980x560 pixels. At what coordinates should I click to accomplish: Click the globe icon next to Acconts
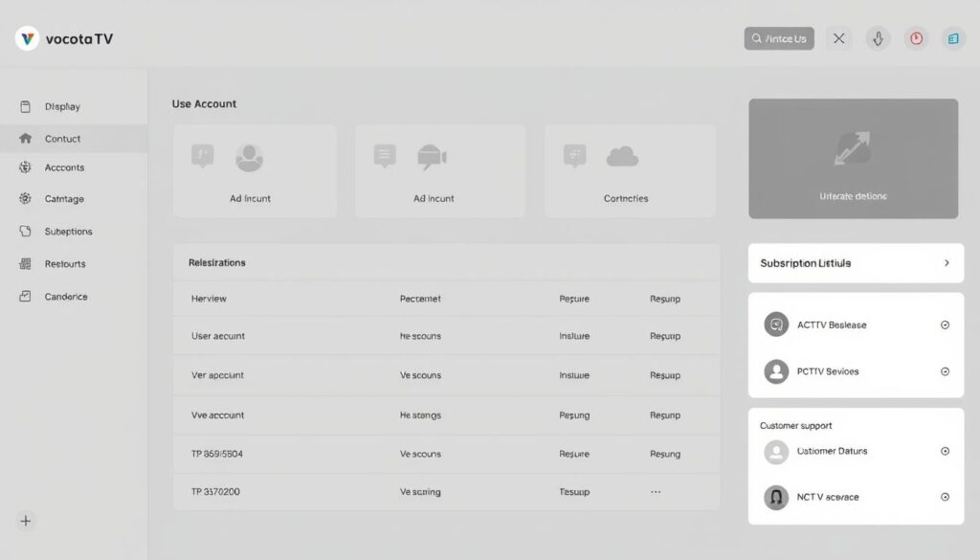(25, 167)
